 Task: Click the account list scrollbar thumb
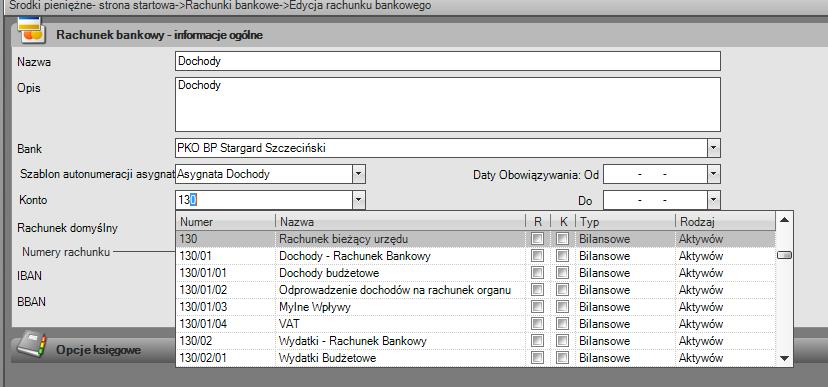(784, 255)
